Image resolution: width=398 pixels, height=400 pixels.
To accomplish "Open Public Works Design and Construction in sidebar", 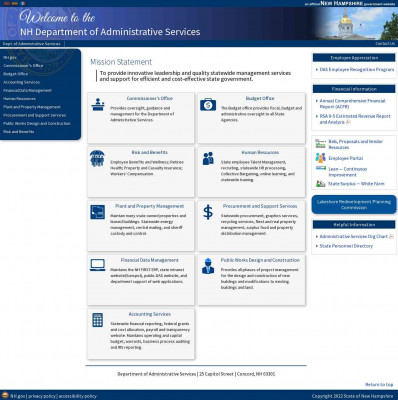I will point(37,123).
